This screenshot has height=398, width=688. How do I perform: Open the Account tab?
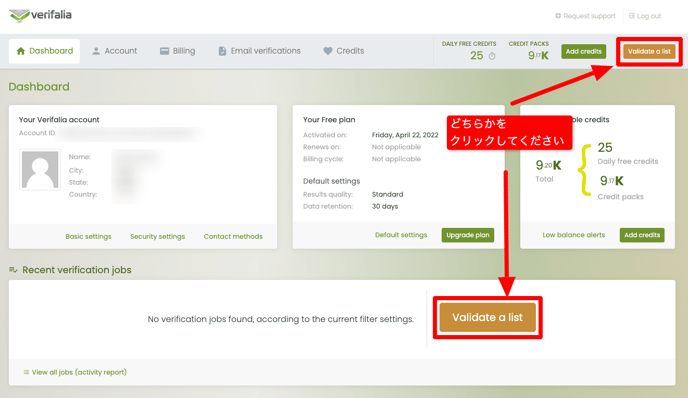tap(114, 51)
